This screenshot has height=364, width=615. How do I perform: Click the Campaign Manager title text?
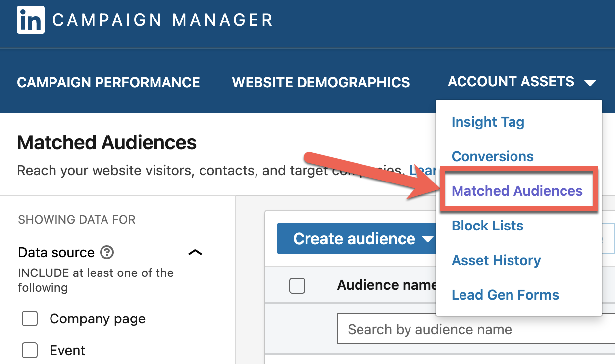point(163,20)
